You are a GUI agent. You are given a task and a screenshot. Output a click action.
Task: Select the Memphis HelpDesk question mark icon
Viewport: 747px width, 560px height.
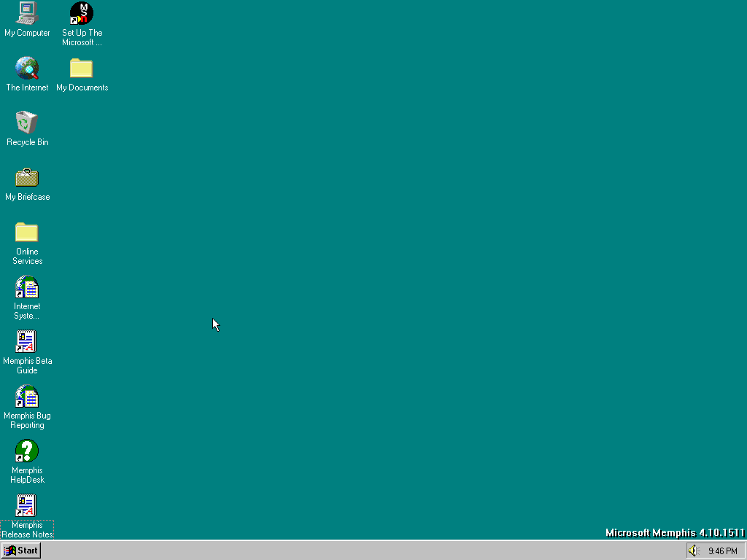pyautogui.click(x=27, y=451)
